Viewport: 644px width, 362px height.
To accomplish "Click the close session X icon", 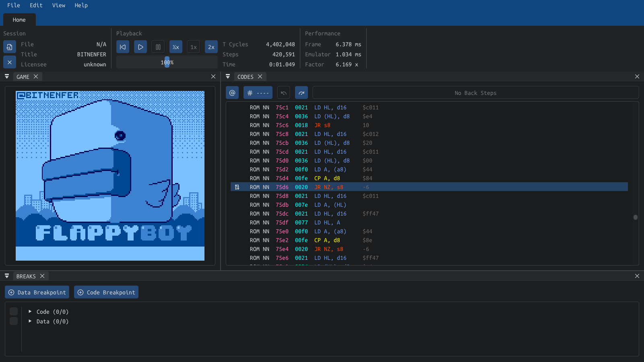I will click(10, 62).
